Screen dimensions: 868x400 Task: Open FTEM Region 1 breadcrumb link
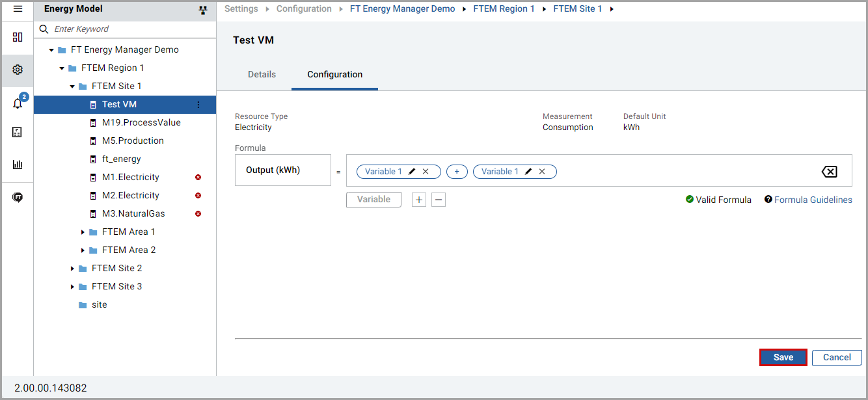[504, 9]
